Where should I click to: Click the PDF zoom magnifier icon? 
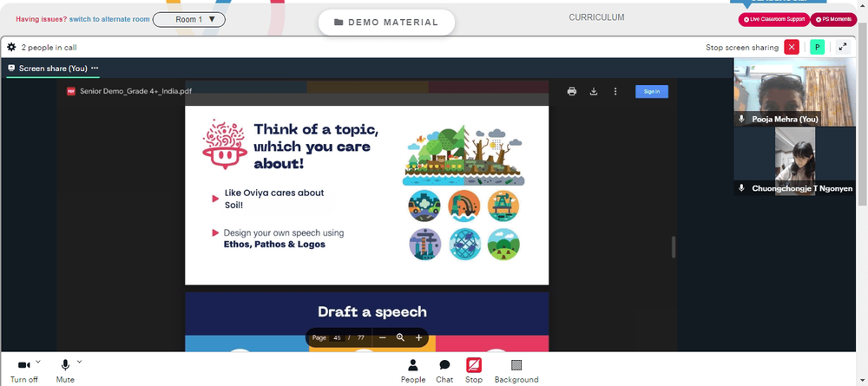tap(400, 338)
